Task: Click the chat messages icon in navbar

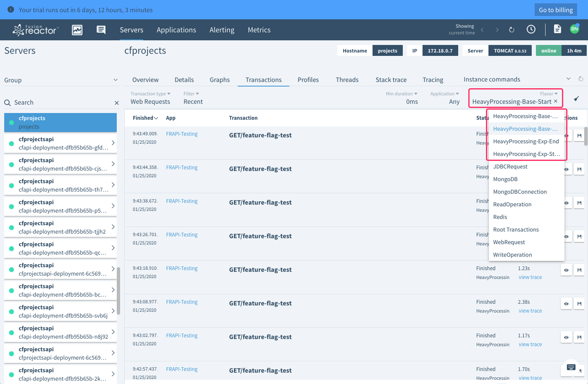Action: pos(101,30)
